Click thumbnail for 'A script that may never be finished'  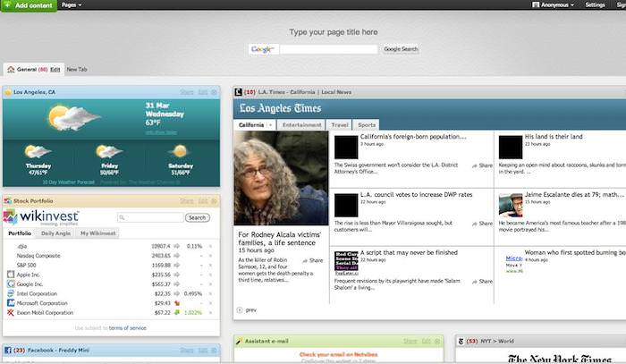coord(346,262)
